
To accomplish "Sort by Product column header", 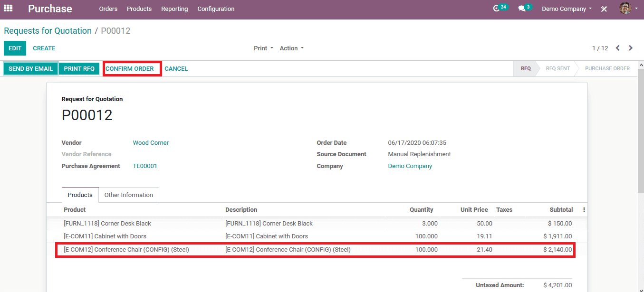I will [75, 210].
